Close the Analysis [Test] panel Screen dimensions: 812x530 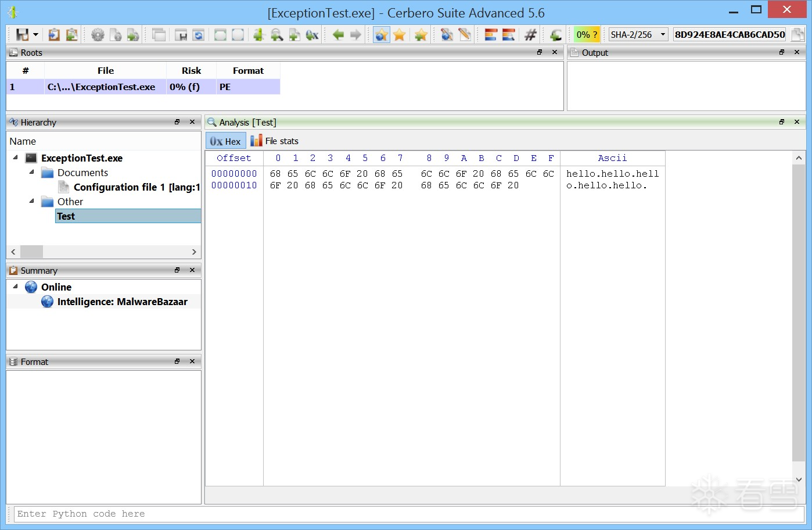(797, 122)
